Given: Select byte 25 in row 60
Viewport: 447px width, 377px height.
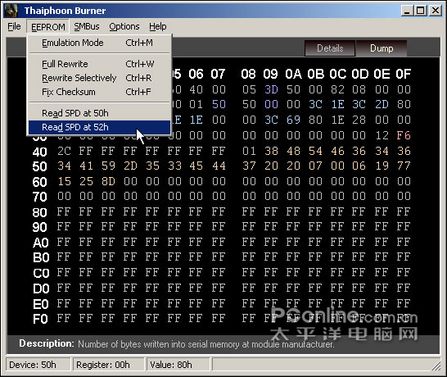Looking at the screenshot, I should 86,181.
